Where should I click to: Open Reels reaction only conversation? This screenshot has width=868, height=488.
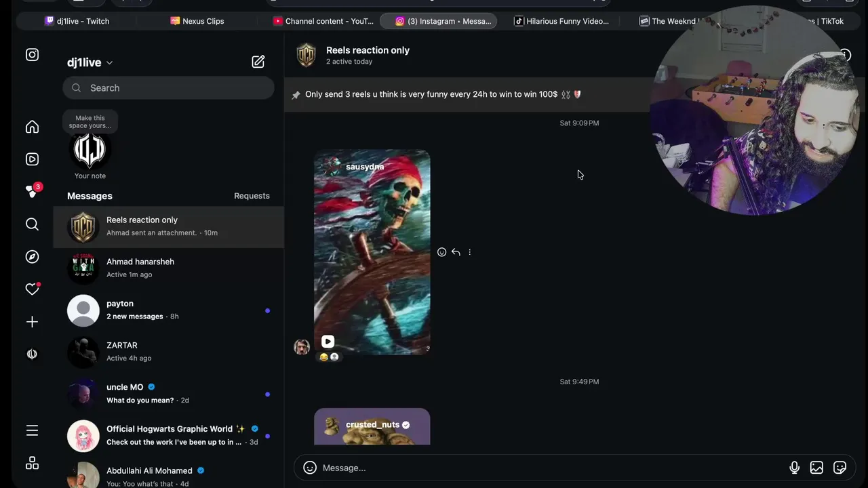168,226
